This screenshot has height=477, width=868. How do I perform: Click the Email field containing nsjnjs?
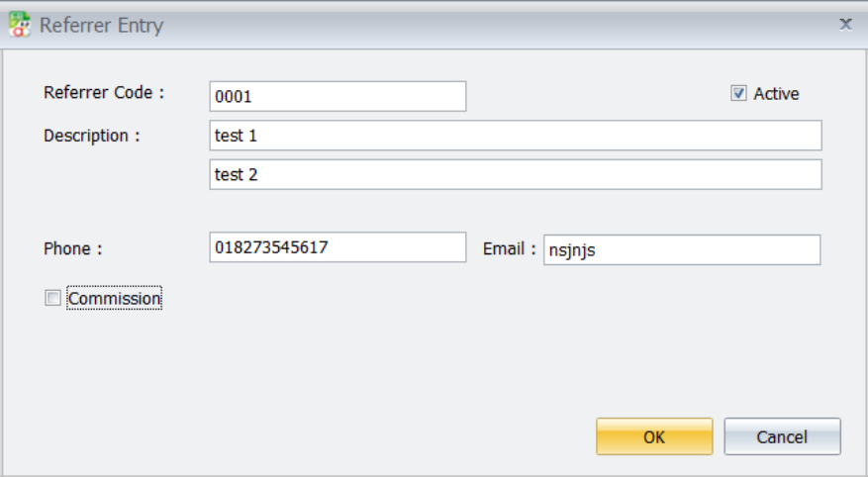682,249
